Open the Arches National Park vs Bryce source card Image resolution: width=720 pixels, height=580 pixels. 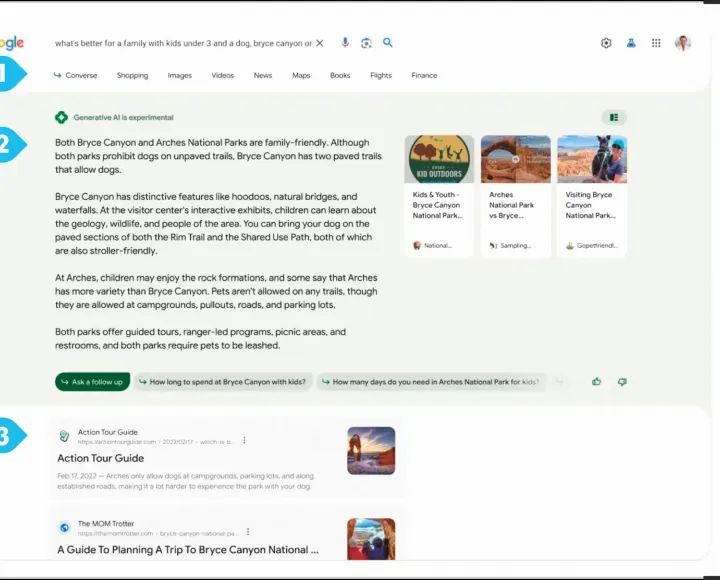[516, 196]
